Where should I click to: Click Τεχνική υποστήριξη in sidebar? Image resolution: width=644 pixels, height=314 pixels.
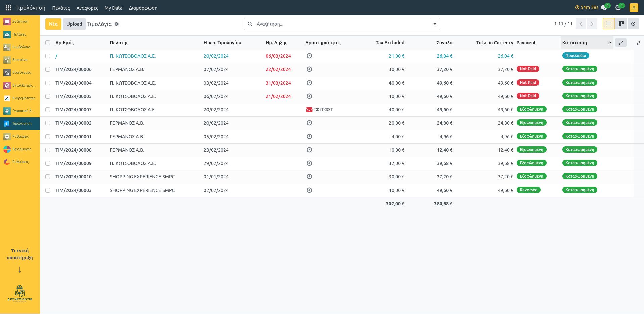20,254
